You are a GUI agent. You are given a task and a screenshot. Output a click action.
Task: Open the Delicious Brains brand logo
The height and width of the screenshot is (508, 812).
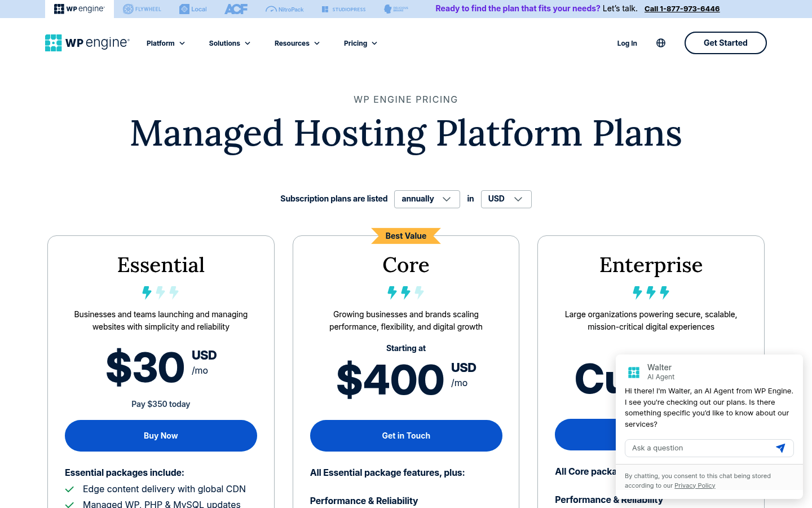(396, 9)
